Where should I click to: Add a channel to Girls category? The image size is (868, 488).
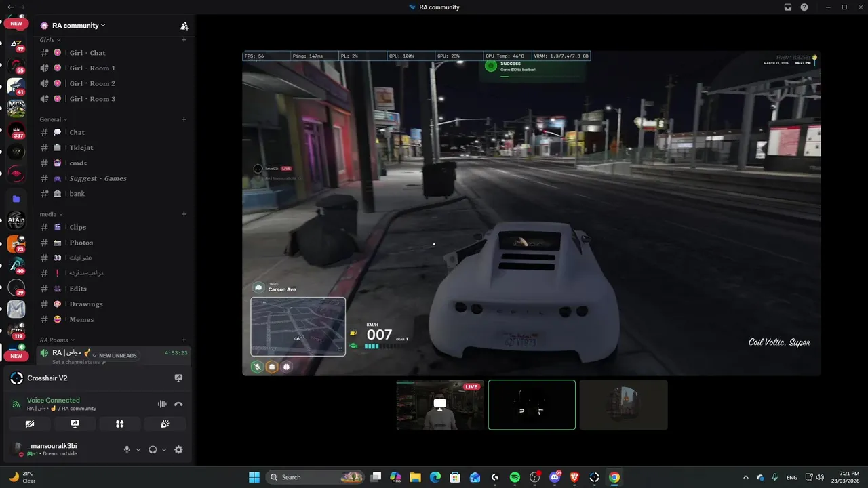pos(184,40)
